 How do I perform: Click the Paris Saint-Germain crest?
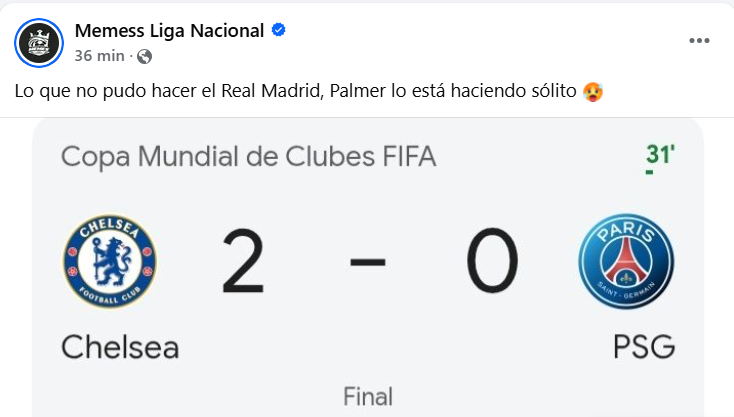[x=626, y=262]
